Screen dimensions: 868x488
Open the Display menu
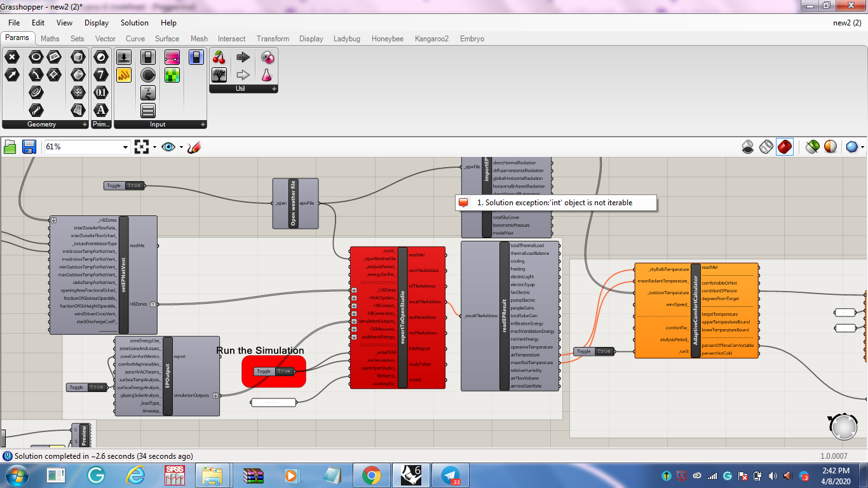(97, 23)
